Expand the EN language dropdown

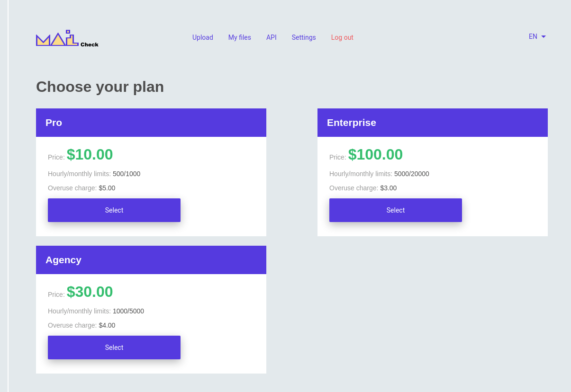tap(534, 36)
